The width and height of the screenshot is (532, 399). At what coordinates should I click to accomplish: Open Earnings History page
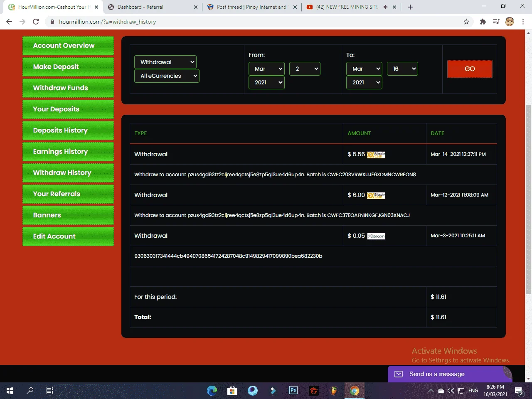(x=68, y=152)
